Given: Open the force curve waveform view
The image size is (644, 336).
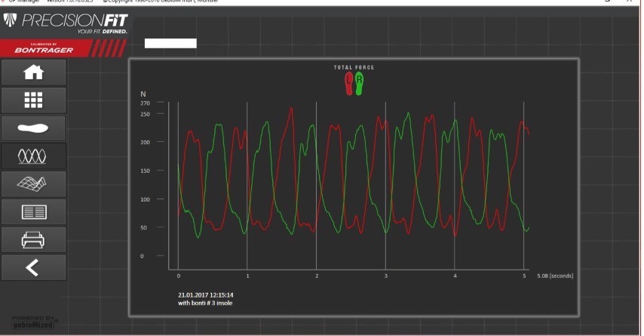Looking at the screenshot, I should 33,156.
